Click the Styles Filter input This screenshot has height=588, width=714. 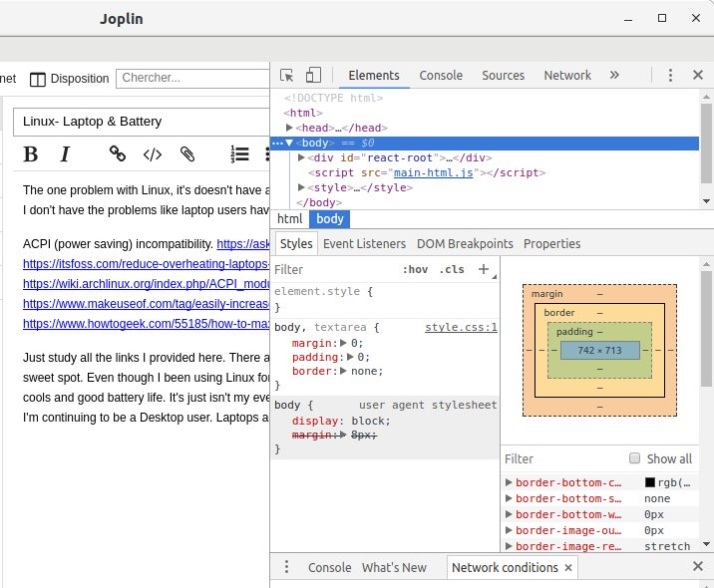coord(335,269)
